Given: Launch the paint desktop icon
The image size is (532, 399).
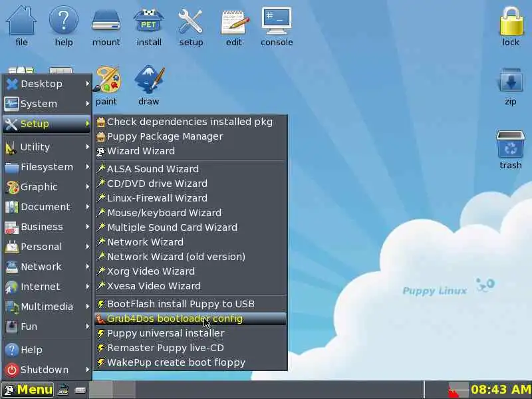Looking at the screenshot, I should click(106, 85).
